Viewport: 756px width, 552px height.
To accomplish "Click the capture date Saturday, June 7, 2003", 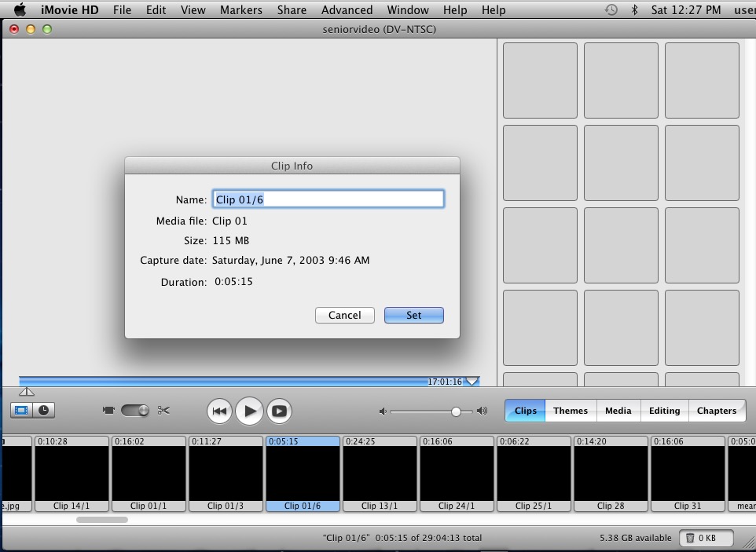I will pos(291,261).
